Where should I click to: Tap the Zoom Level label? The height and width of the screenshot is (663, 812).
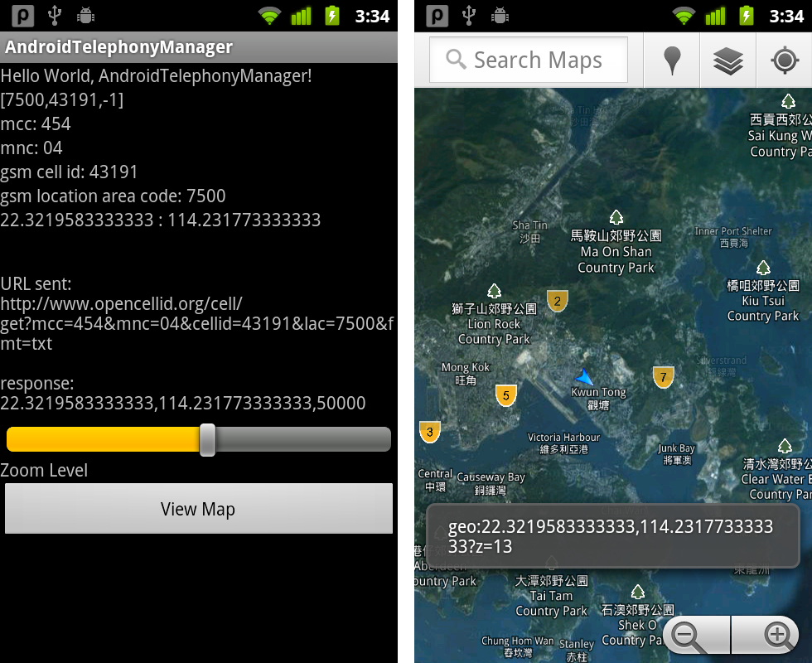tap(44, 471)
